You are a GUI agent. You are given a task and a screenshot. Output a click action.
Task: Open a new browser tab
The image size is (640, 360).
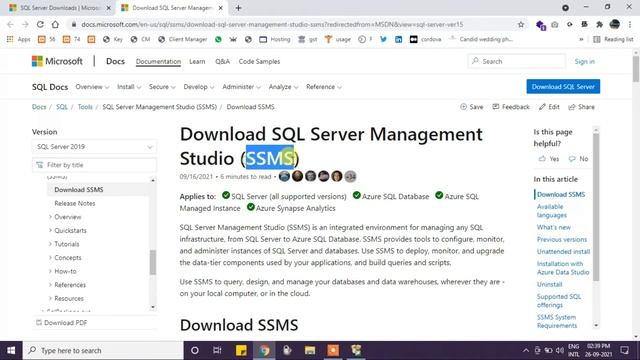[238, 8]
